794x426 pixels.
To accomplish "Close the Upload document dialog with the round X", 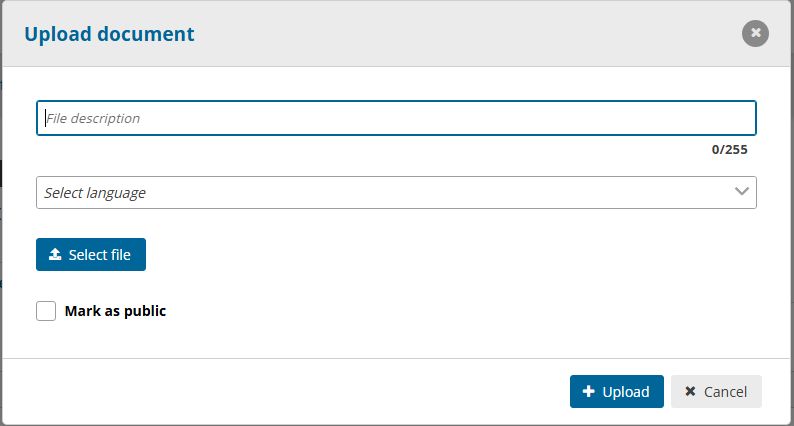I will coord(755,34).
